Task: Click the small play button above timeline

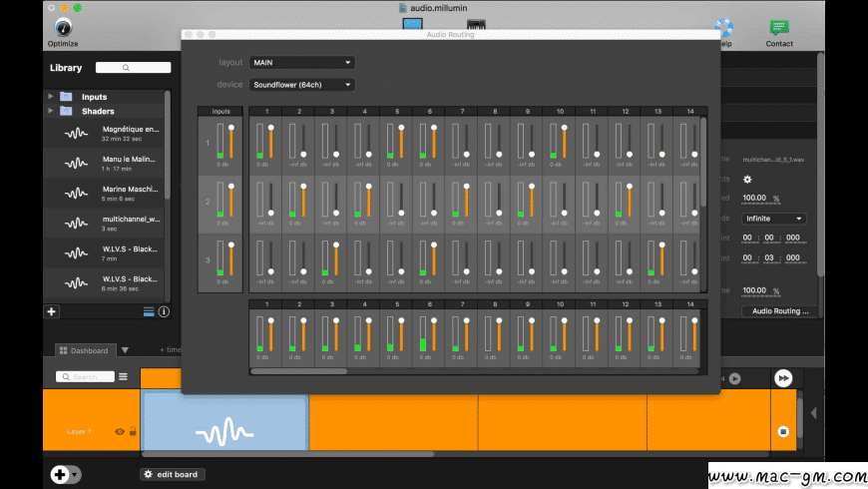Action: (x=735, y=379)
